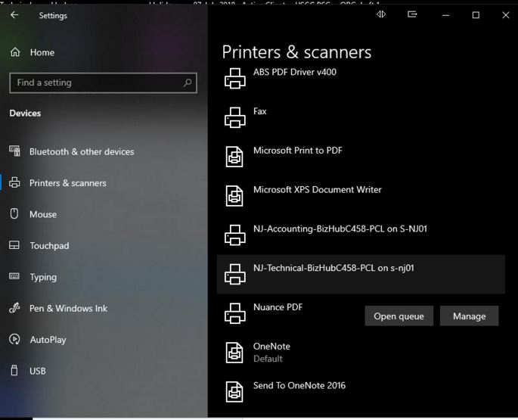The height and width of the screenshot is (420, 518).
Task: Click the USB drive icon
Action: (x=14, y=370)
